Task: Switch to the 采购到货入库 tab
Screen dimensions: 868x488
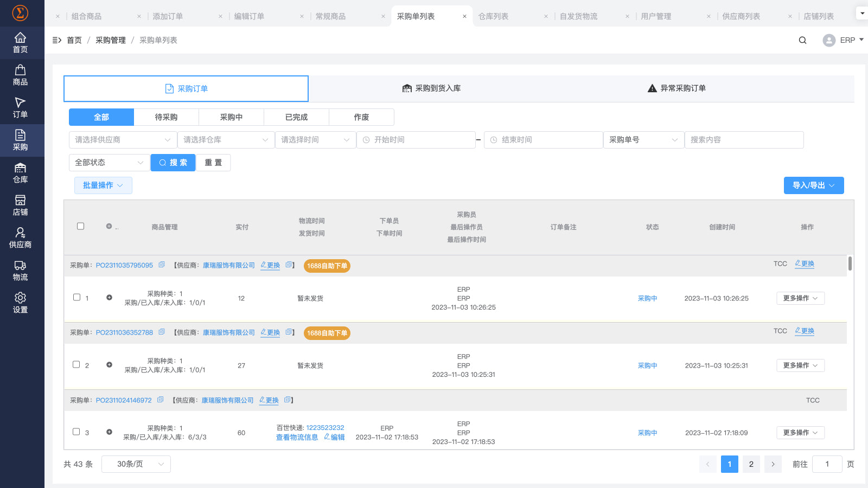Action: [x=432, y=88]
